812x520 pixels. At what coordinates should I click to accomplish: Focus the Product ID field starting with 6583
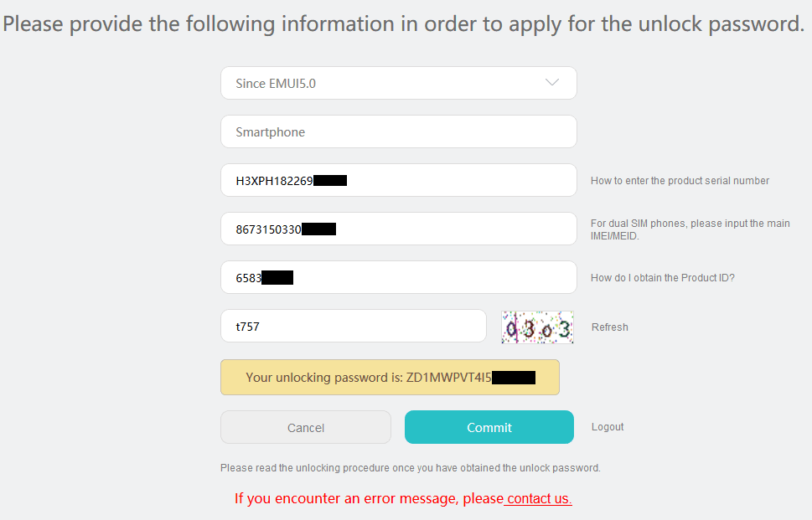pyautogui.click(x=399, y=277)
